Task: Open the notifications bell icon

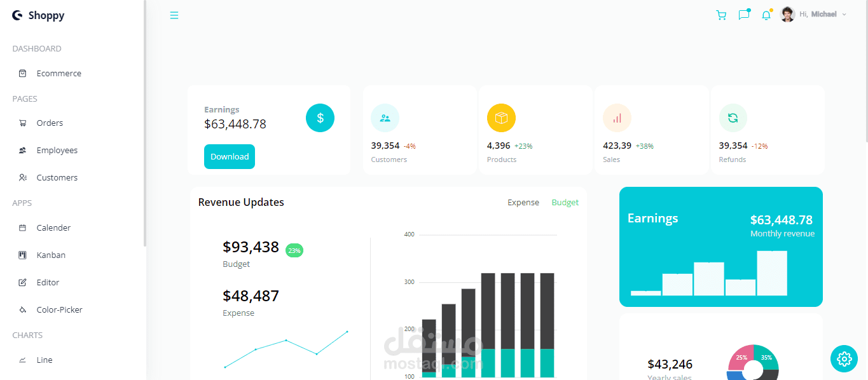Action: (x=766, y=15)
